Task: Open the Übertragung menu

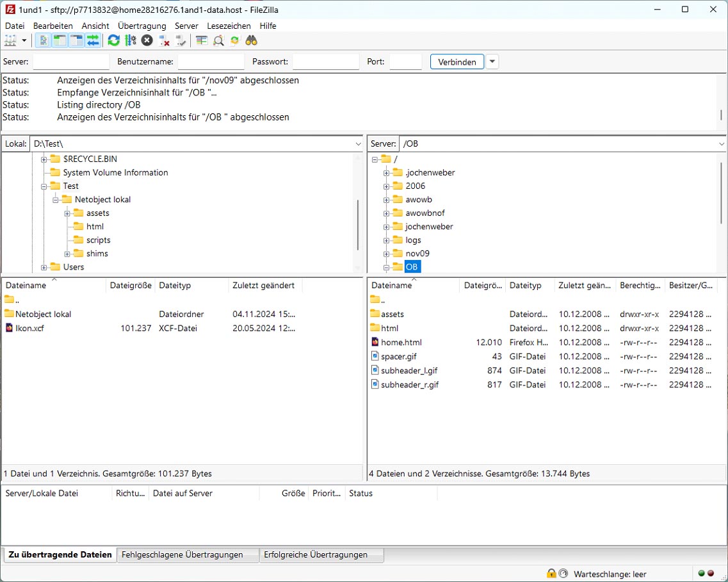Action: point(142,26)
